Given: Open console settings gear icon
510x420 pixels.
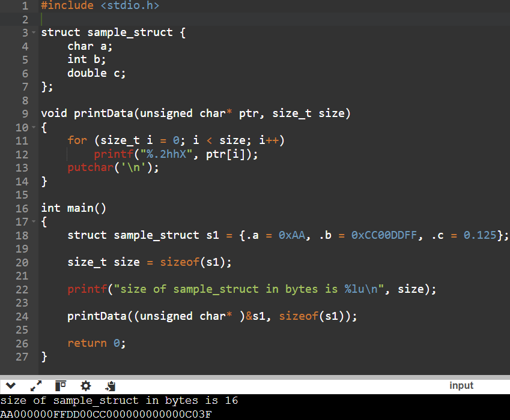Looking at the screenshot, I should pyautogui.click(x=85, y=386).
